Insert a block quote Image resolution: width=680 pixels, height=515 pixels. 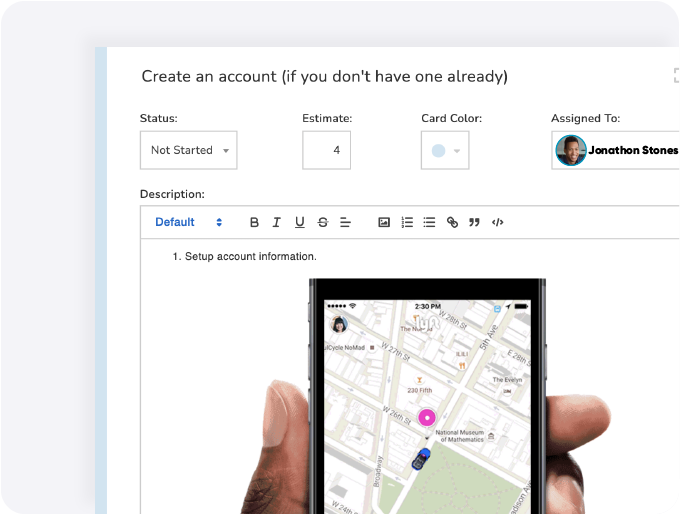point(474,222)
